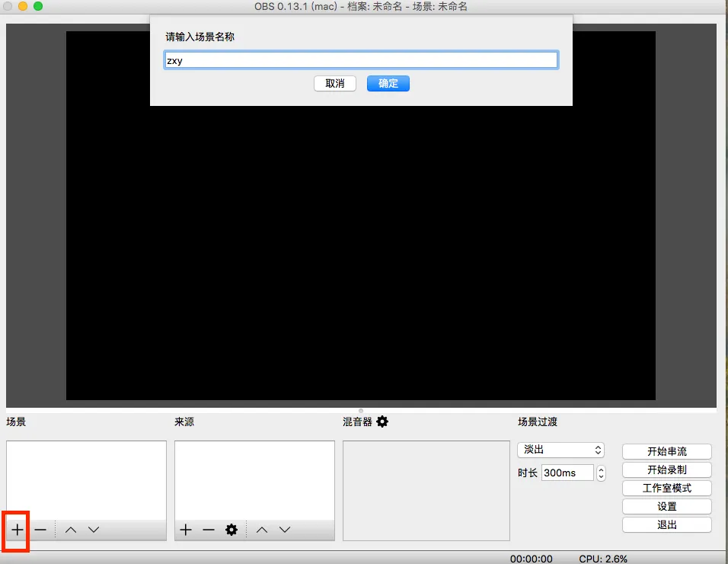Decrease transition duration with the stepper arrow
728x564 pixels.
click(x=600, y=476)
